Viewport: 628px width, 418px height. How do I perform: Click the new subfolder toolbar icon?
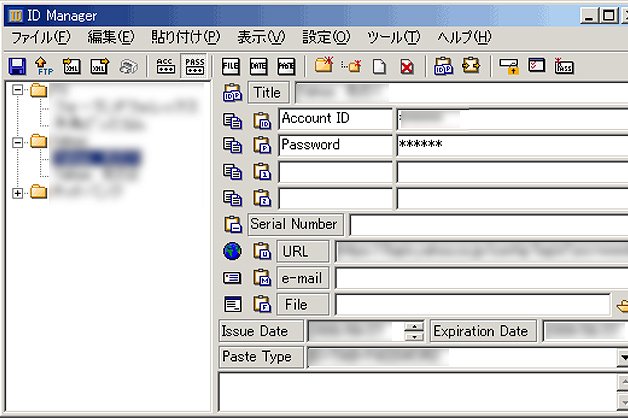(x=351, y=66)
